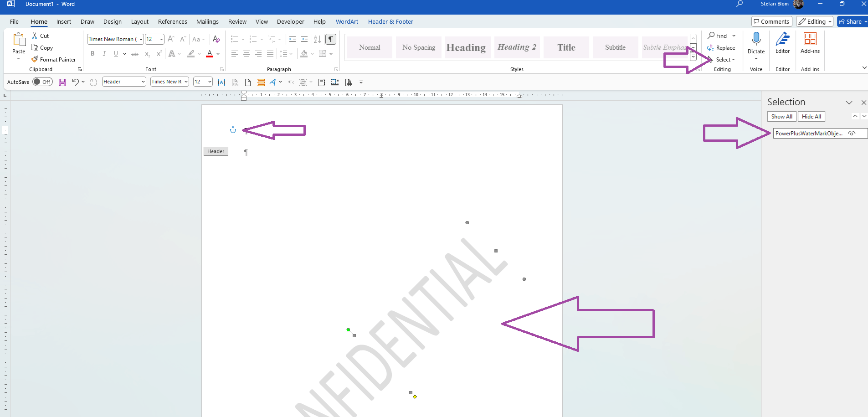
Task: Toggle Underline formatting
Action: point(116,54)
